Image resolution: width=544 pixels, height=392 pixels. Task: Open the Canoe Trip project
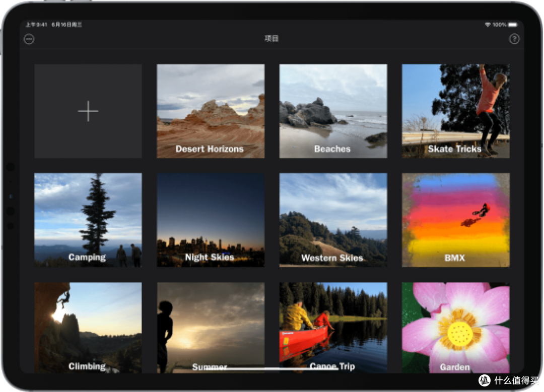point(333,328)
